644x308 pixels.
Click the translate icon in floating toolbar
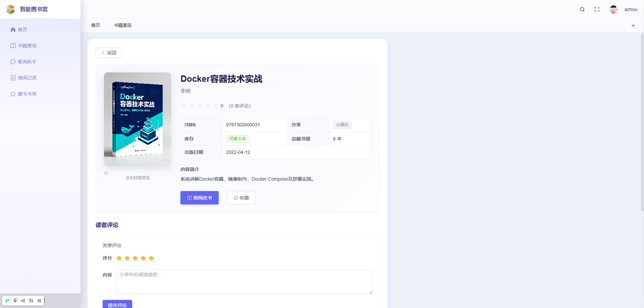[x=31, y=301]
